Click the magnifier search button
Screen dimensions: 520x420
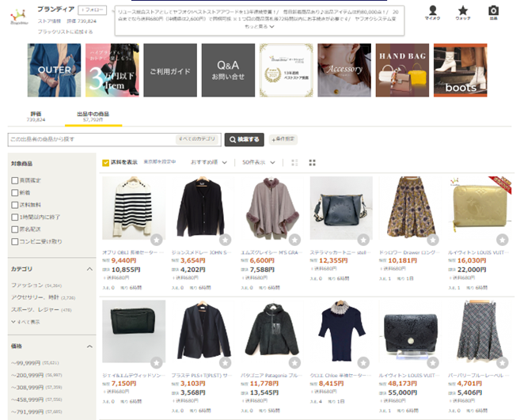[245, 139]
